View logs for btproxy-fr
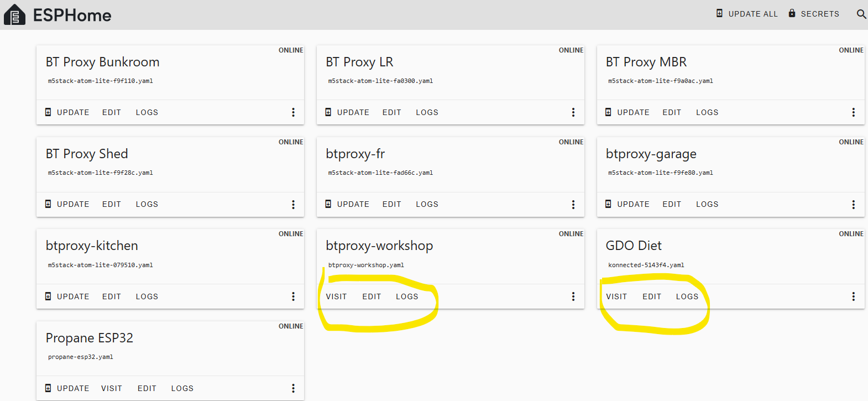This screenshot has height=401, width=868. pos(427,204)
